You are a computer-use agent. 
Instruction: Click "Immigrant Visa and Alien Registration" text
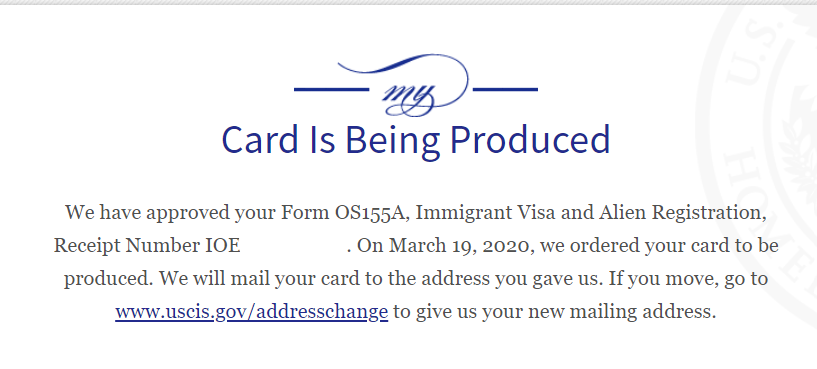[589, 213]
